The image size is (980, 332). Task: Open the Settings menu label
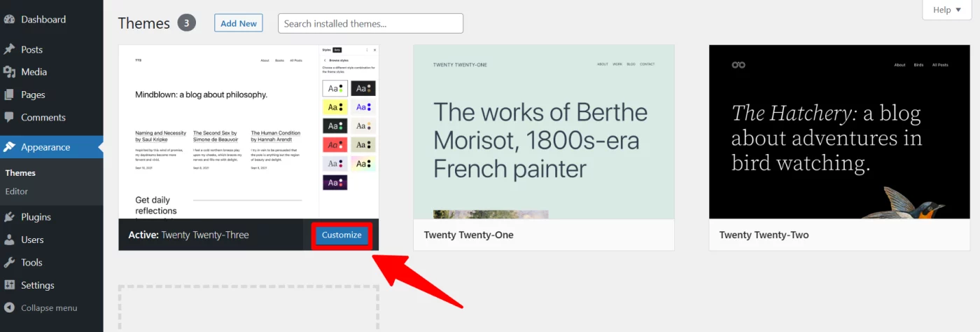click(x=38, y=285)
